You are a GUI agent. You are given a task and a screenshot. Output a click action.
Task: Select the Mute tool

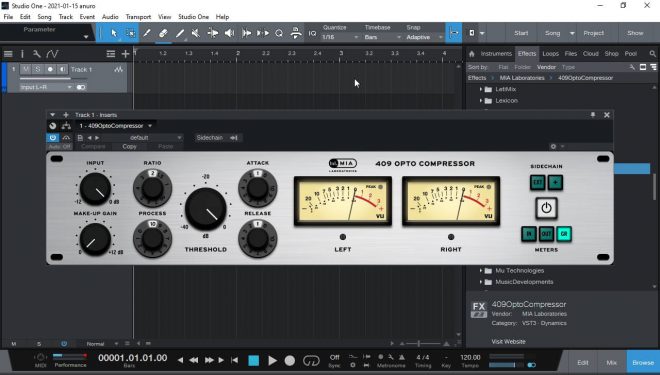196,33
